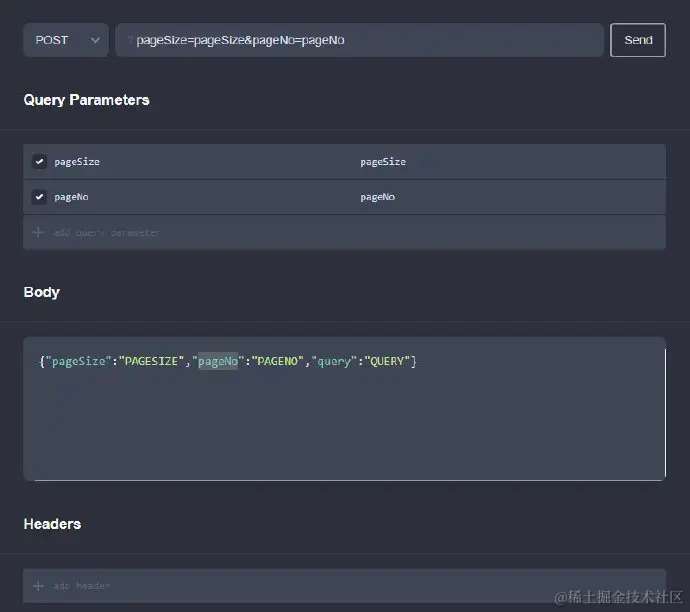Open the POST method dropdown
The image size is (690, 612).
coord(66,40)
